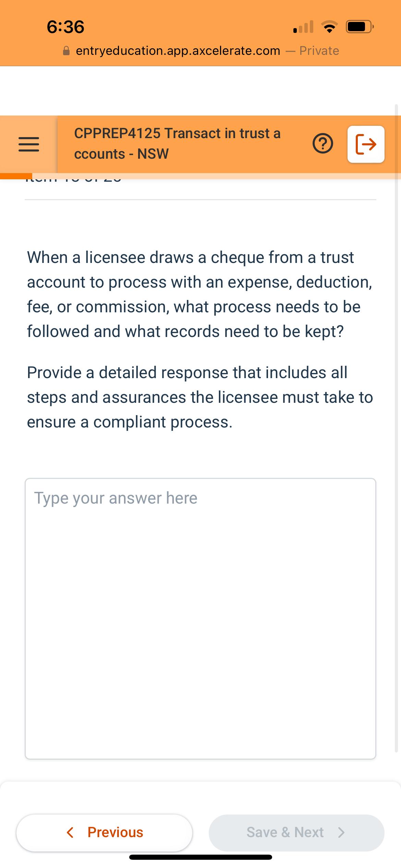
Task: Tap the Wi-Fi indicator in the status bar
Action: [330, 27]
